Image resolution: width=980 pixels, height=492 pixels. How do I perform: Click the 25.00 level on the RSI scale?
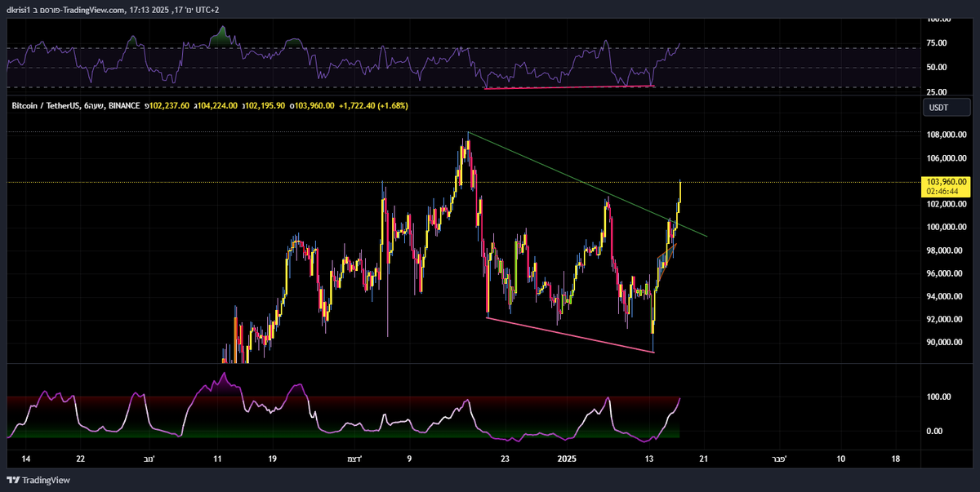pyautogui.click(x=938, y=92)
